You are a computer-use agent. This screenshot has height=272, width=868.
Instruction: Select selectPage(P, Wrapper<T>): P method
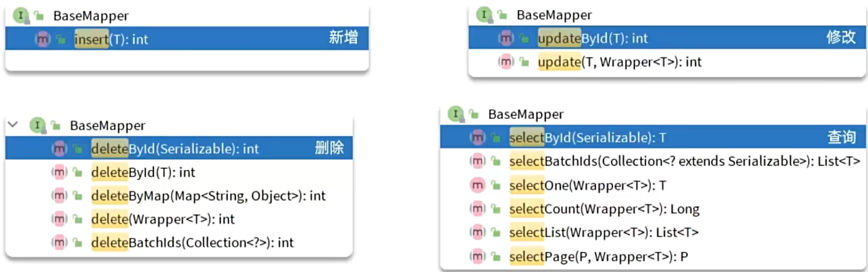653,256
